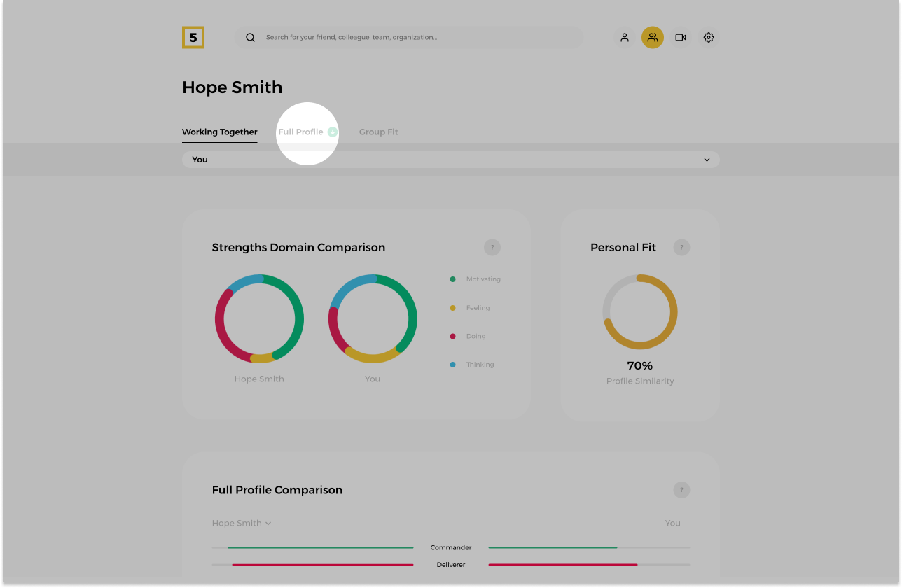Open the Full Profile tab
The width and height of the screenshot is (902, 588).
coord(300,132)
